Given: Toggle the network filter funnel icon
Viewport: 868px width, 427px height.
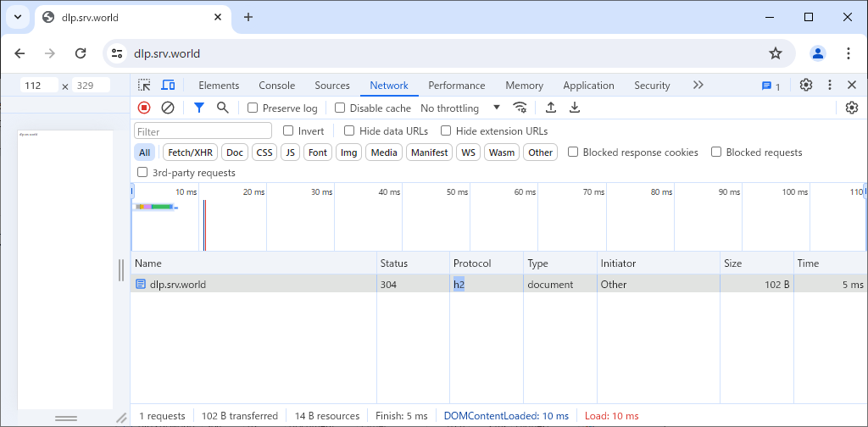Looking at the screenshot, I should click(x=199, y=108).
